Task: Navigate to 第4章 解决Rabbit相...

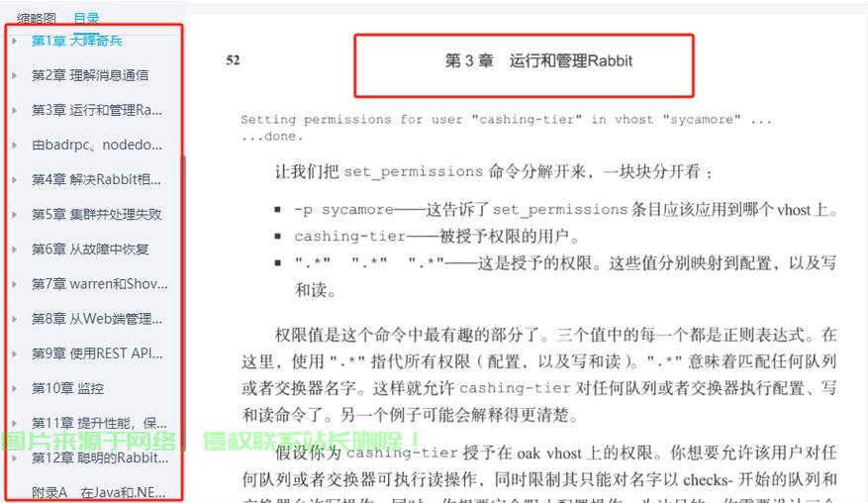Action: [x=96, y=179]
